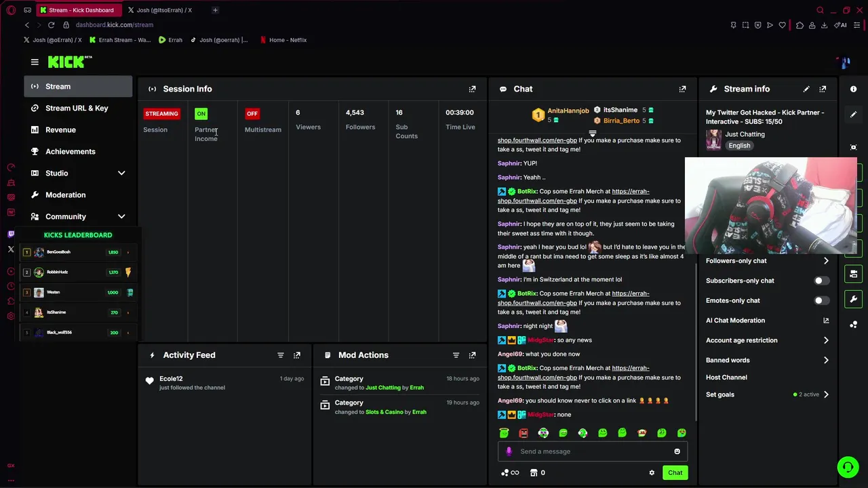Pop out the Session Info panel
This screenshot has height=488, width=868.
473,89
